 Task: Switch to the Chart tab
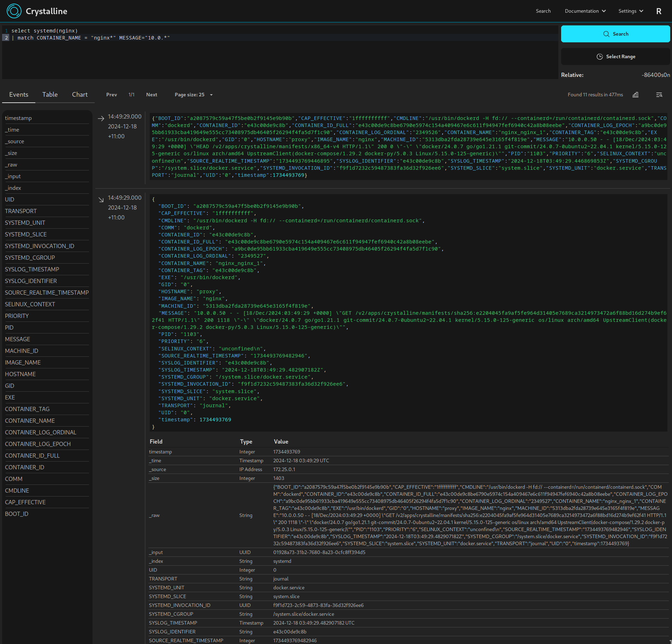tap(80, 95)
